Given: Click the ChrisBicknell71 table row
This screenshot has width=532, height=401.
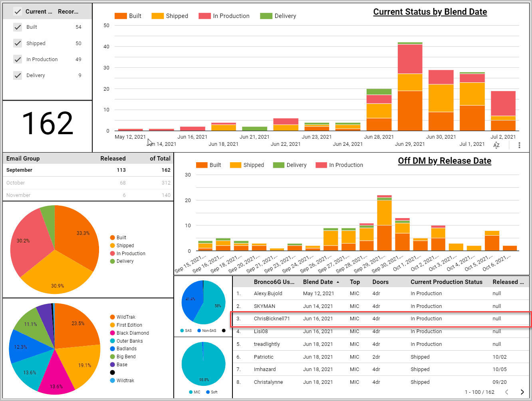Looking at the screenshot, I should 381,319.
